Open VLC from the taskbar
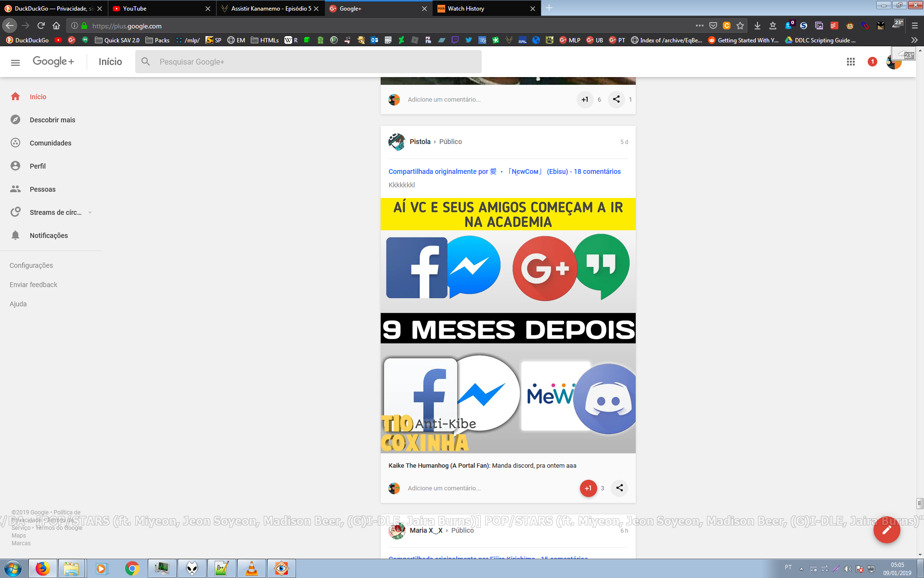Screen dimensions: 924x578 (x=251, y=569)
